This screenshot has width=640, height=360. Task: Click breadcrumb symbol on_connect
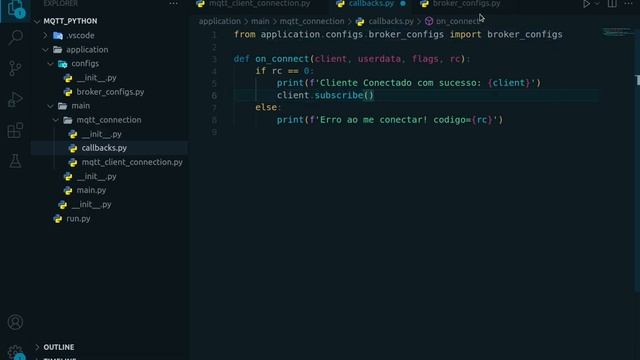pos(458,21)
